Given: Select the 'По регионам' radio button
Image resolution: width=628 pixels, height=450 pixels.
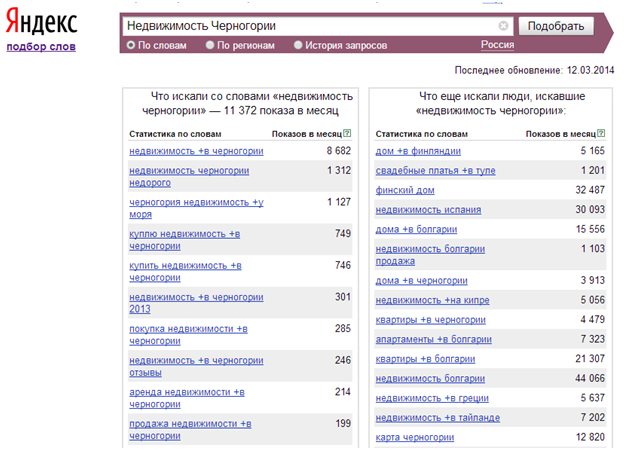Looking at the screenshot, I should pyautogui.click(x=210, y=45).
